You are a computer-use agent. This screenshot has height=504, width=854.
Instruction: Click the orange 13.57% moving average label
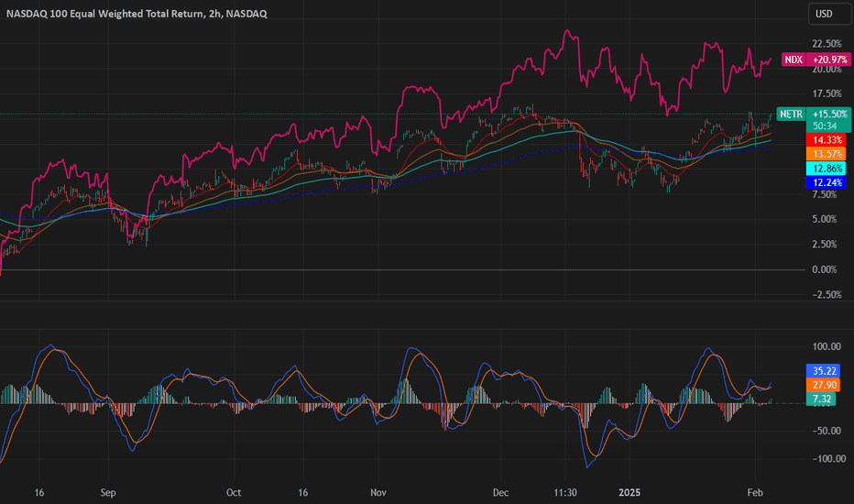(x=827, y=154)
